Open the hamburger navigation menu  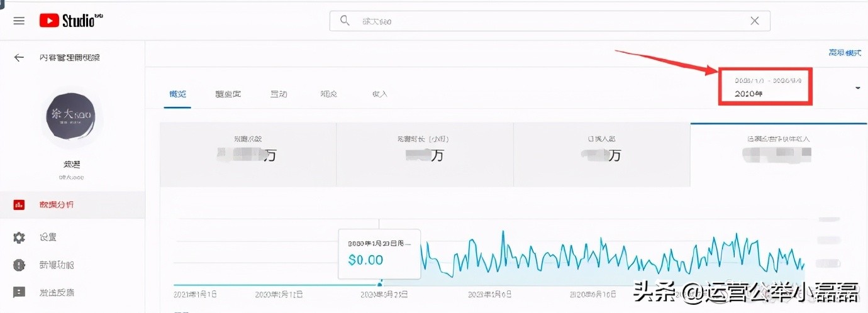[x=19, y=21]
